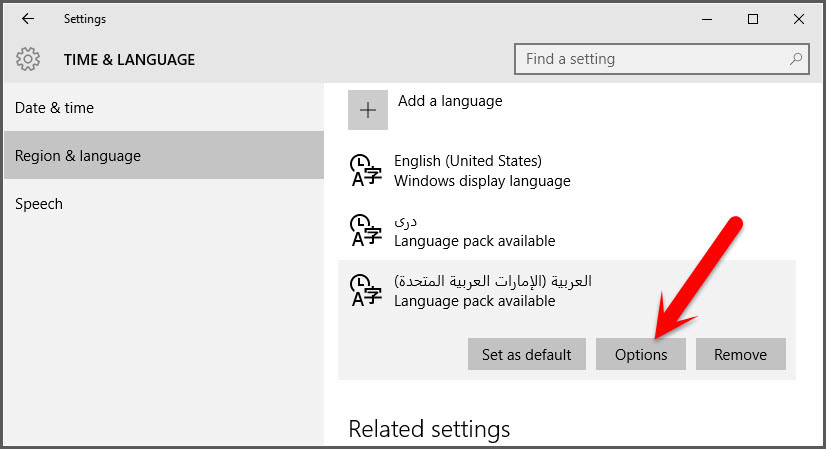This screenshot has height=449, width=826.
Task: Click the plus icon to add language
Action: [367, 110]
